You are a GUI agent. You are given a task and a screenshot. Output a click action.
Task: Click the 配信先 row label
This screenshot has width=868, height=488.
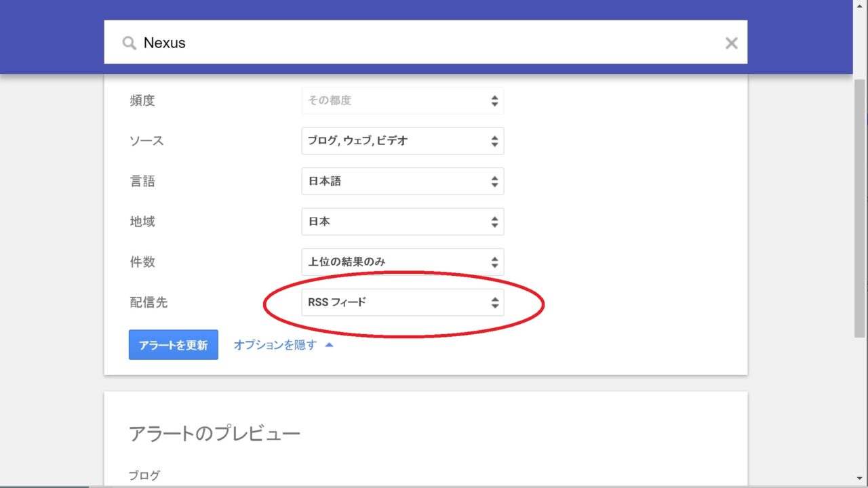148,302
